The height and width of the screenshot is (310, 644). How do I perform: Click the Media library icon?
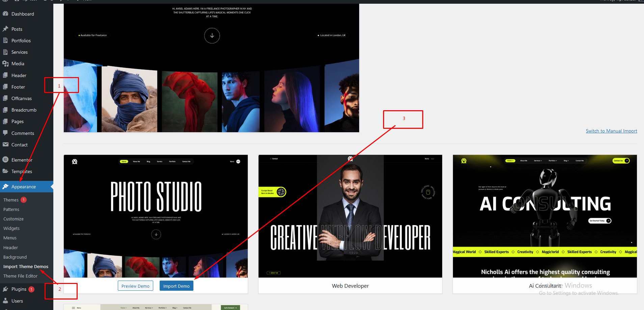tap(5, 64)
